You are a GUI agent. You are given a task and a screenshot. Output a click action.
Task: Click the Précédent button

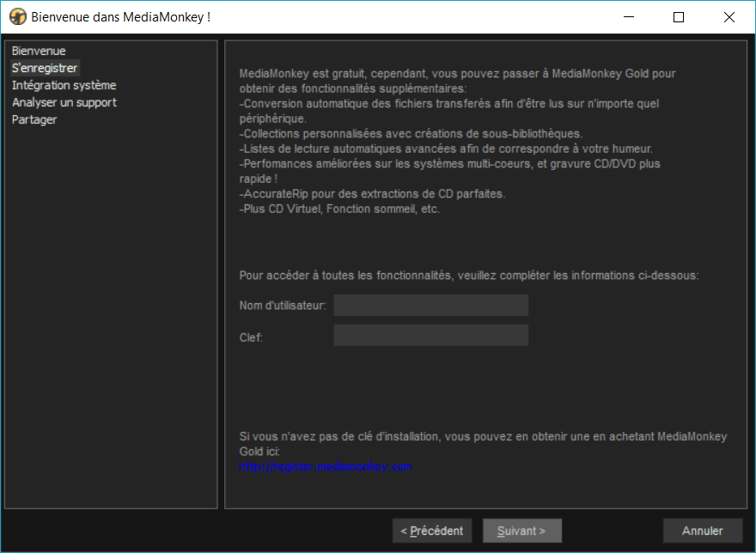click(x=432, y=531)
